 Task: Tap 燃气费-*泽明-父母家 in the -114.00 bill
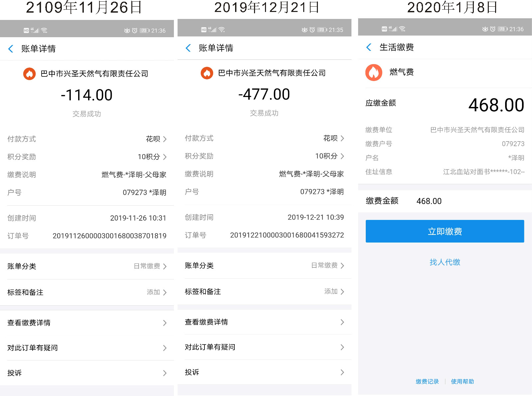coord(134,175)
